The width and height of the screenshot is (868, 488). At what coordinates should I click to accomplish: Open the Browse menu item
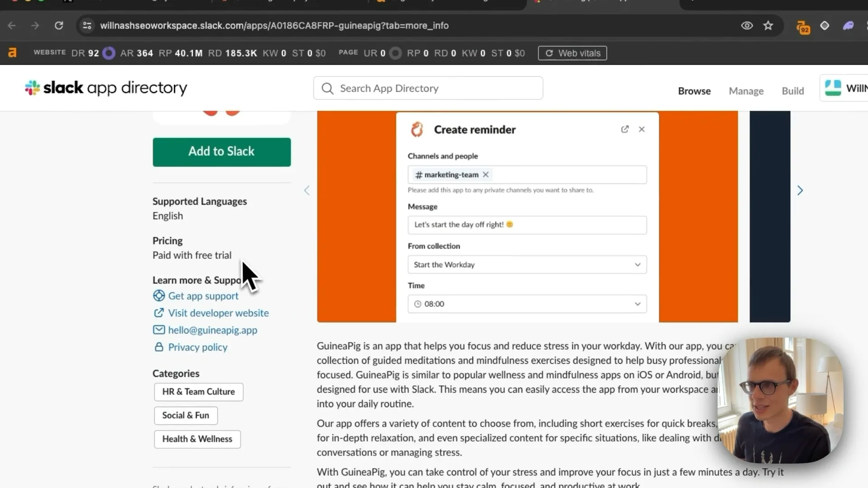(x=694, y=91)
